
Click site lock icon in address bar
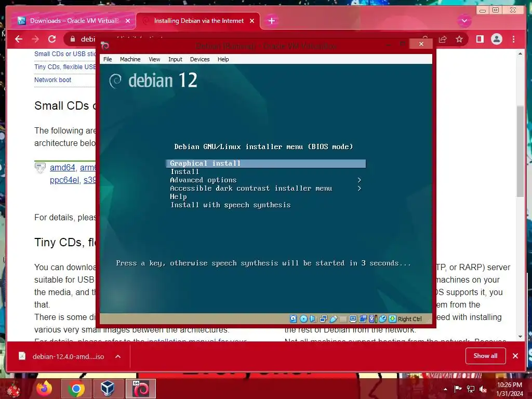(73, 39)
